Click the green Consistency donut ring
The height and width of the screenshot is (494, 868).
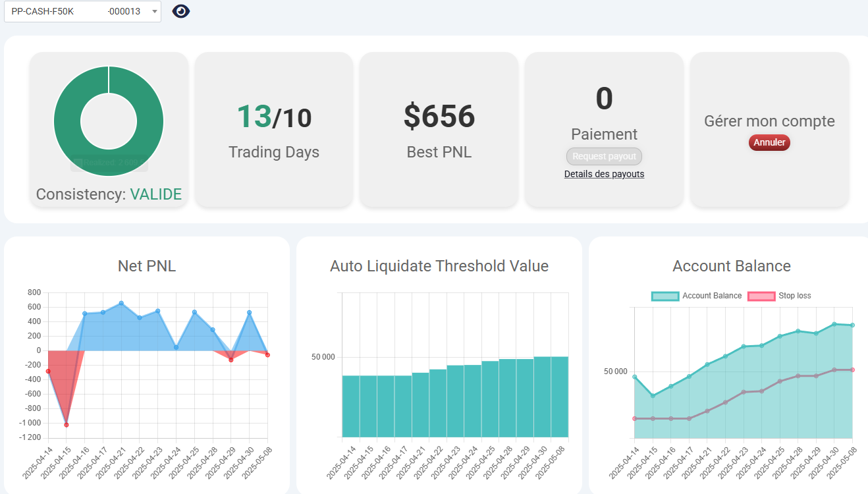pos(68,122)
